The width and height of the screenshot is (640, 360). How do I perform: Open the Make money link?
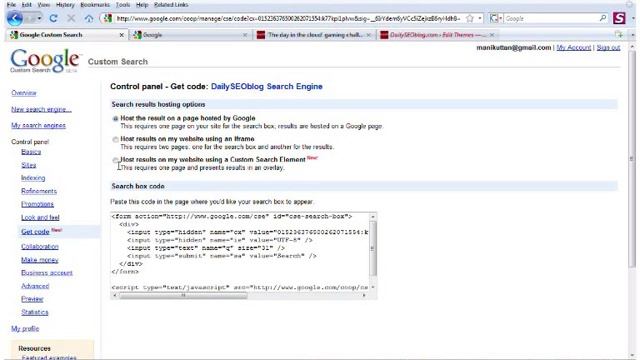point(40,260)
